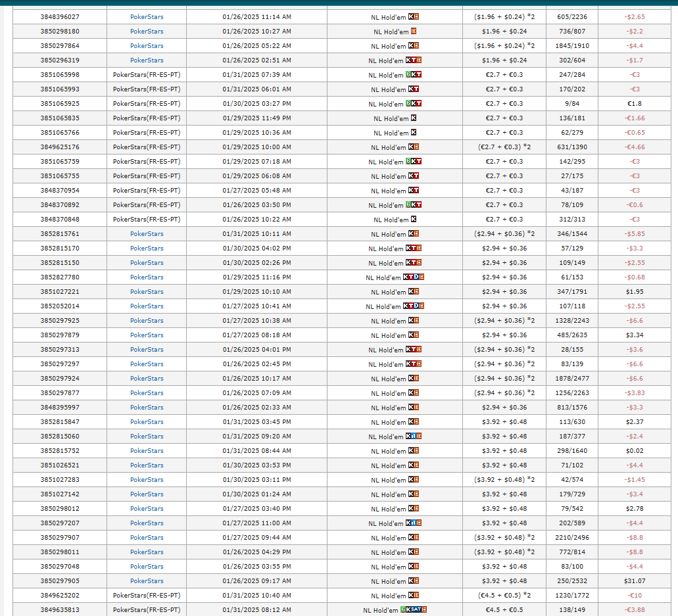Click the date 01/29/2025 11:16 PM
The image size is (678, 616).
coord(257,277)
